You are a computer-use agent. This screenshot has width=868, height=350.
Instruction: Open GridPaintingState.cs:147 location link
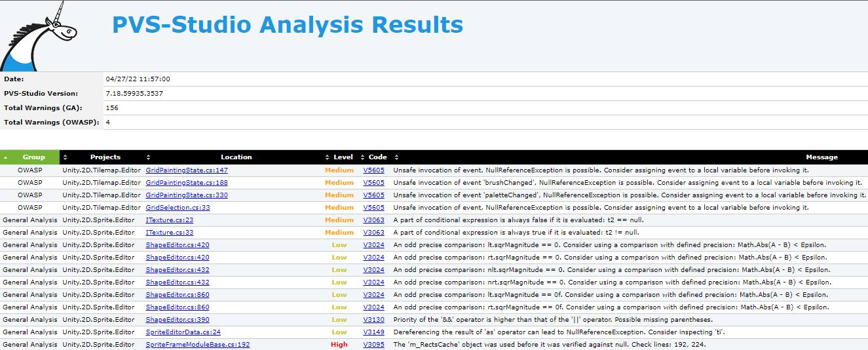pos(187,170)
